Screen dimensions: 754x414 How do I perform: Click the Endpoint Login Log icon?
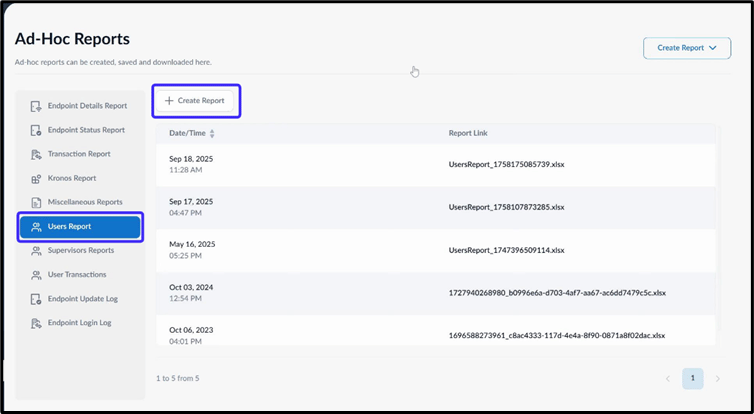36,323
